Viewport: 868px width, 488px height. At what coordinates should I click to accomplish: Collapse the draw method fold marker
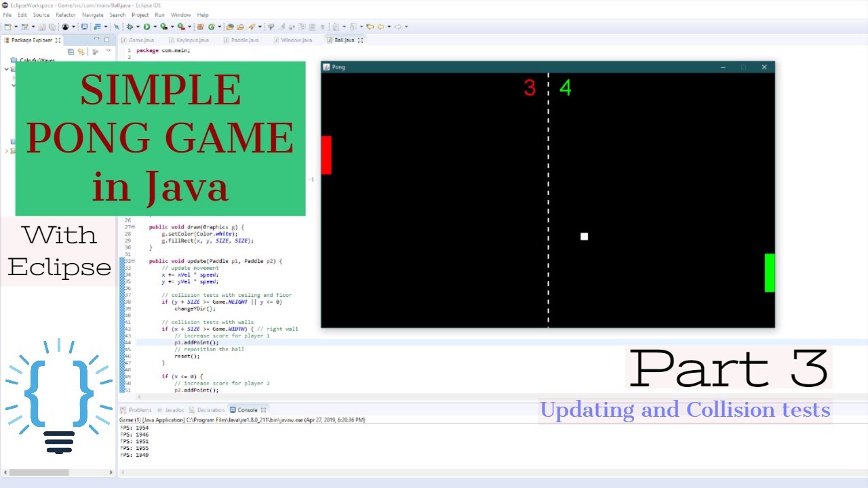133,227
